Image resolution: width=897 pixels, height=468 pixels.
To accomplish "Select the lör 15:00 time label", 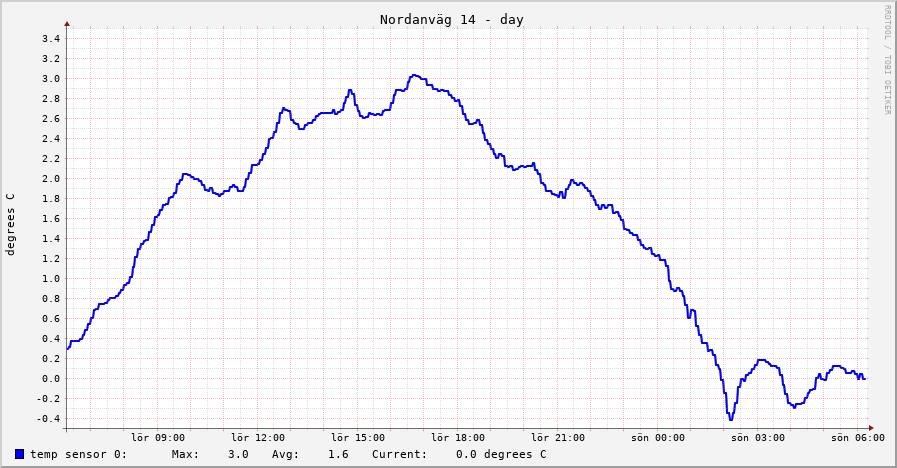I will point(358,437).
